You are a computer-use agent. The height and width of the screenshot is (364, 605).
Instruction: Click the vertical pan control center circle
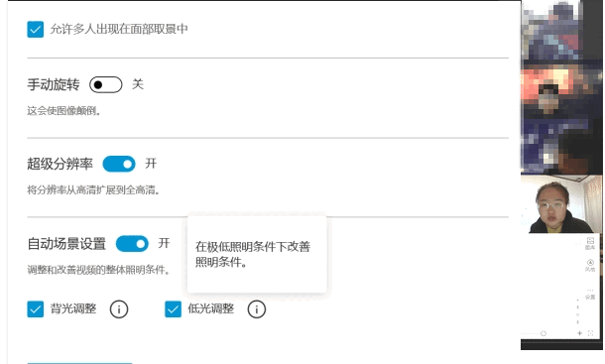tap(577, 314)
